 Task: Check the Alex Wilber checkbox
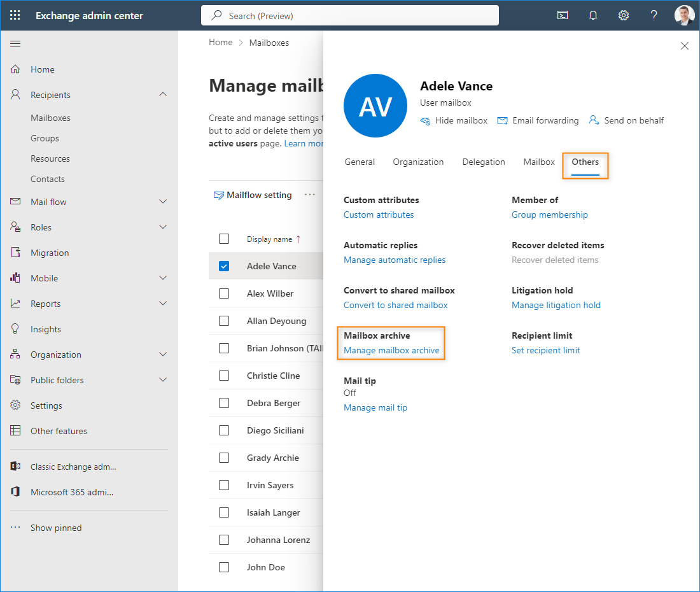click(x=224, y=293)
